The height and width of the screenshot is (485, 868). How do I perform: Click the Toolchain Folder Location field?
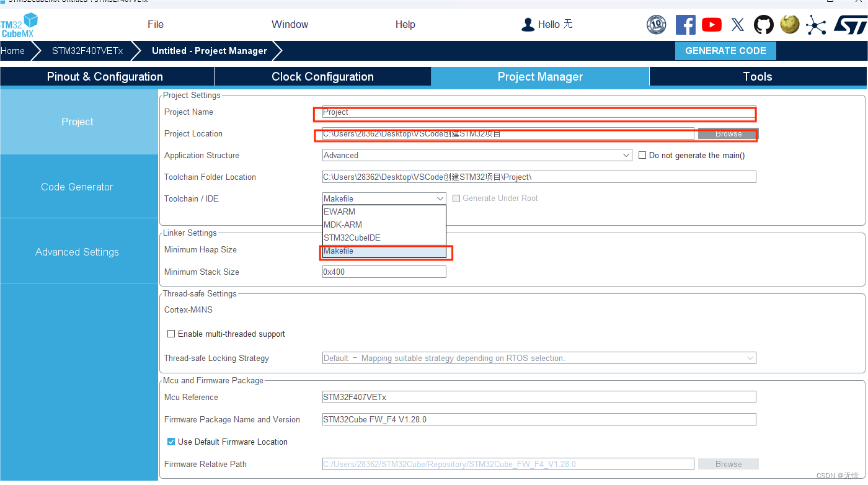[x=539, y=177]
